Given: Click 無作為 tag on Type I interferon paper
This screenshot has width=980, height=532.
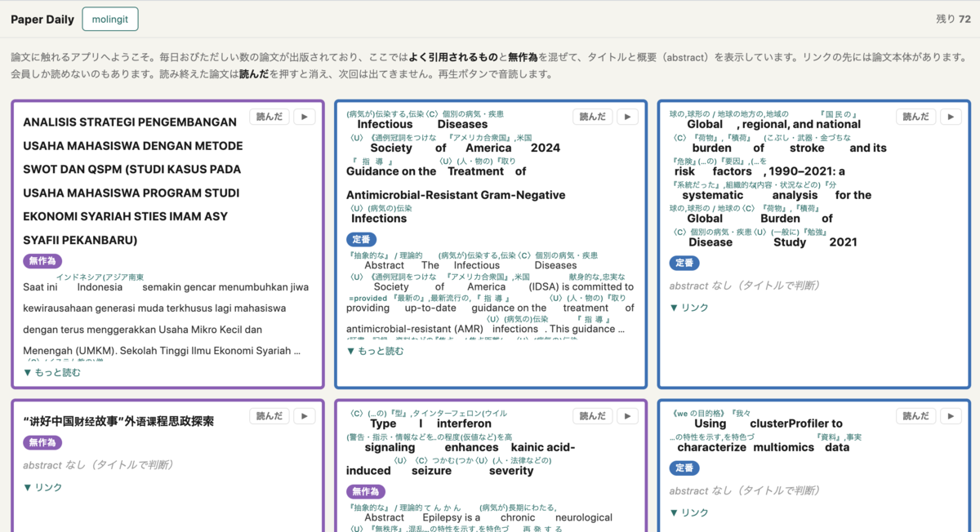Looking at the screenshot, I should tap(366, 491).
